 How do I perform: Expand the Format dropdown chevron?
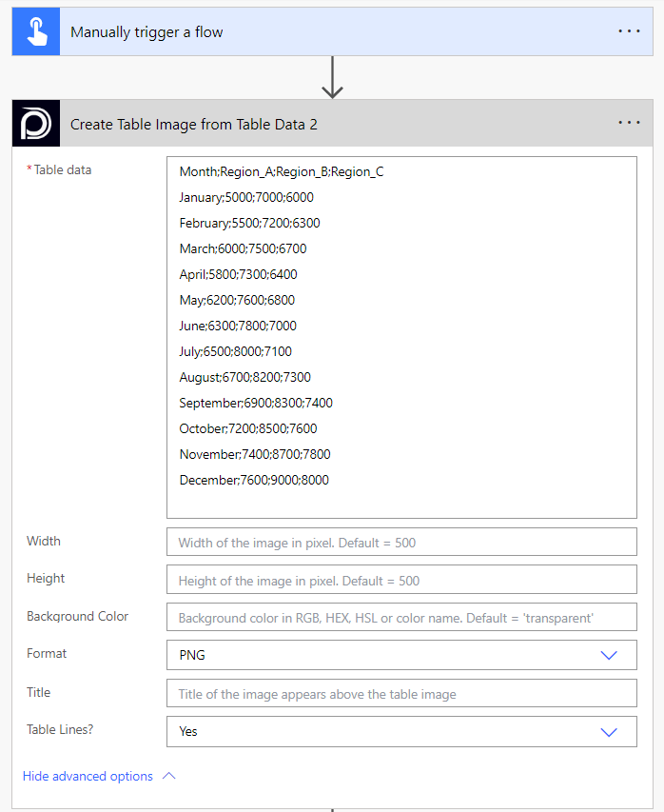[609, 655]
